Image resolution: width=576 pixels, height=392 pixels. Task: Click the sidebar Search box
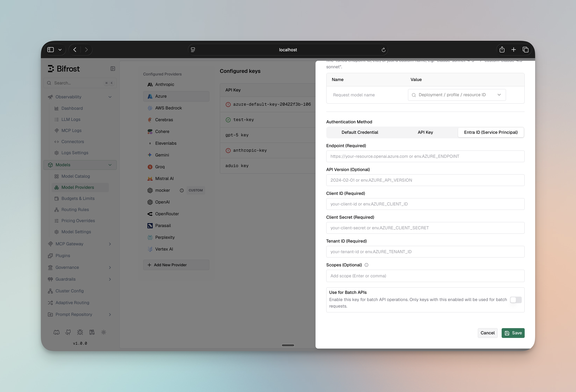coord(80,83)
